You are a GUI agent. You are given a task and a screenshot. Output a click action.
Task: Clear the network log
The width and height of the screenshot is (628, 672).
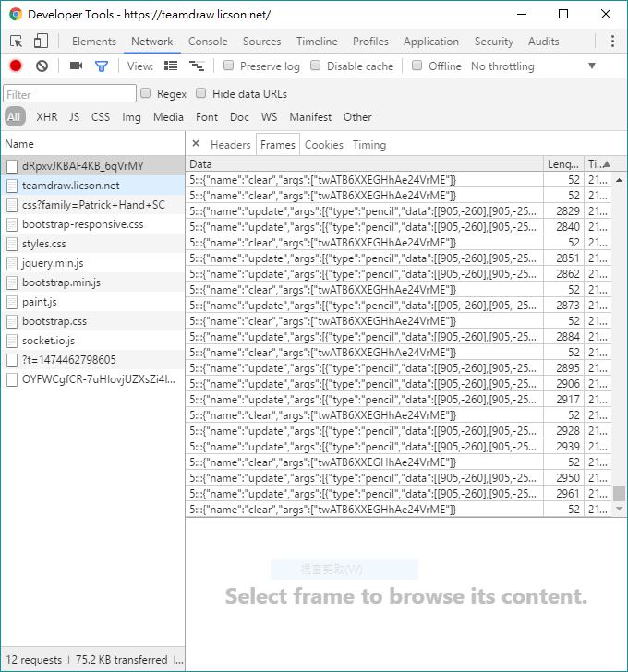click(42, 66)
